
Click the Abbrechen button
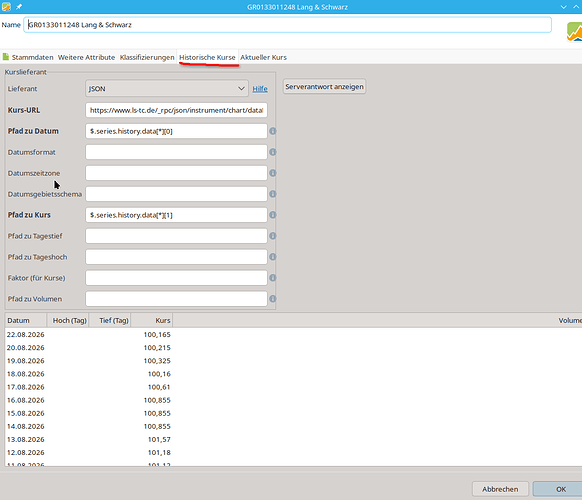(500, 489)
